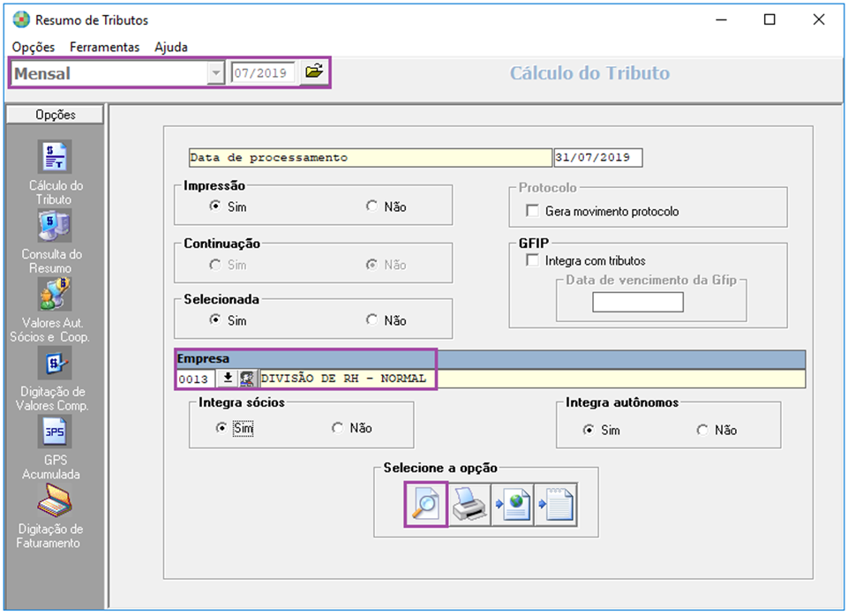Maximize the Resumo de Tributos window
The width and height of the screenshot is (848, 616).
(769, 20)
